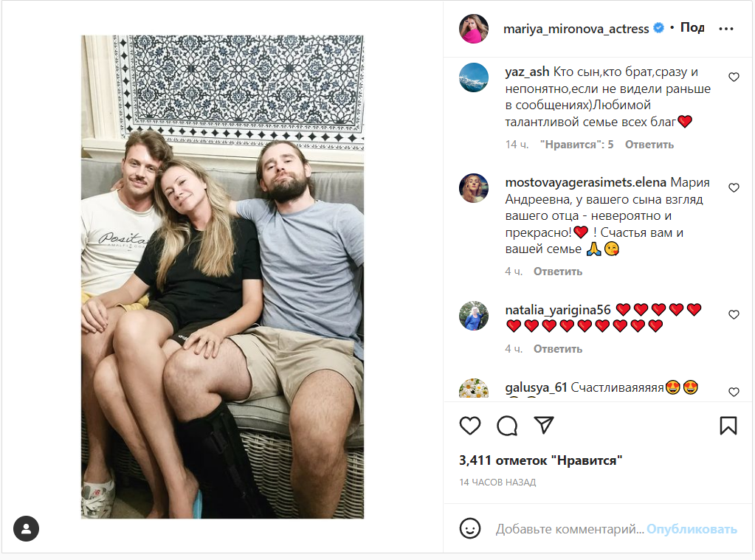755x560 pixels.
Task: Like natalia_yarigina56's comment
Action: pyautogui.click(x=734, y=315)
